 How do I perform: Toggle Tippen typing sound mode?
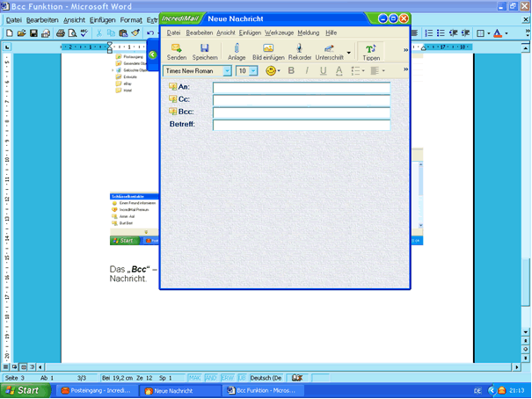point(371,53)
